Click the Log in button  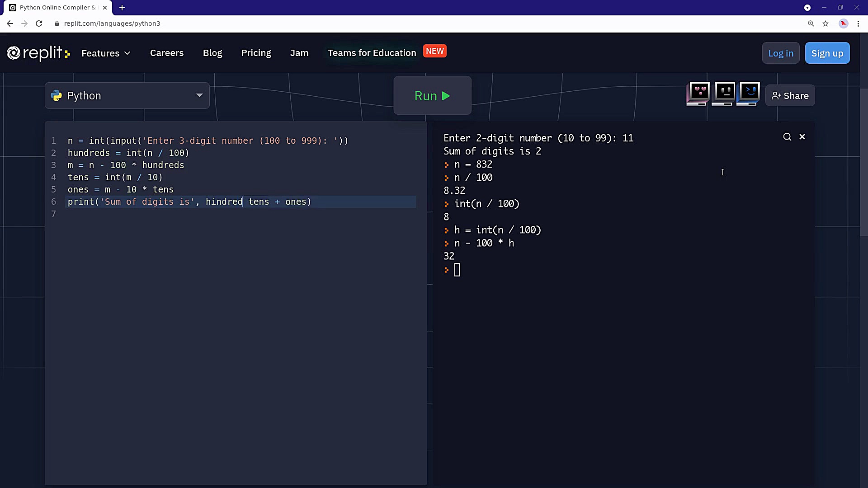(x=781, y=53)
